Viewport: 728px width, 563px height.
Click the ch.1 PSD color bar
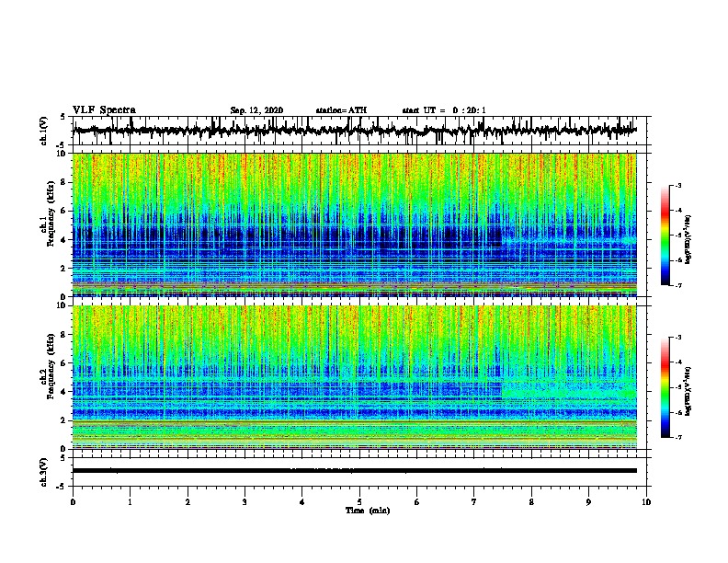pos(665,236)
